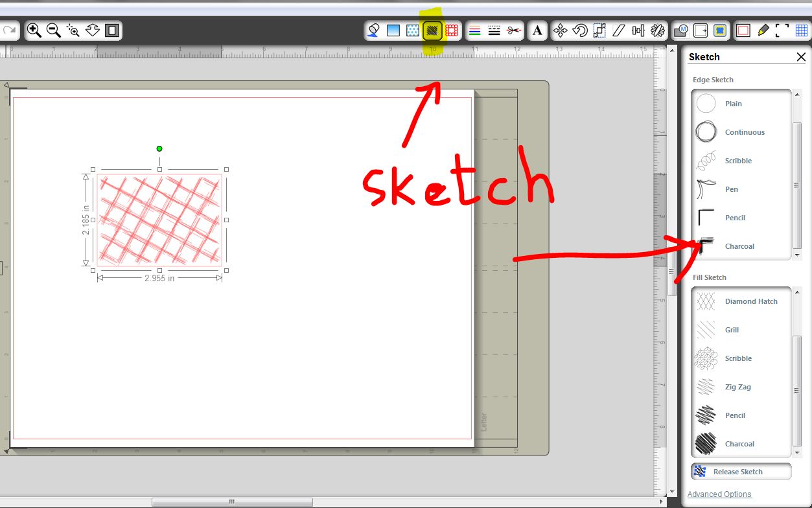Screen dimensions: 812x508
Task: Close the Sketch panel
Action: click(801, 56)
